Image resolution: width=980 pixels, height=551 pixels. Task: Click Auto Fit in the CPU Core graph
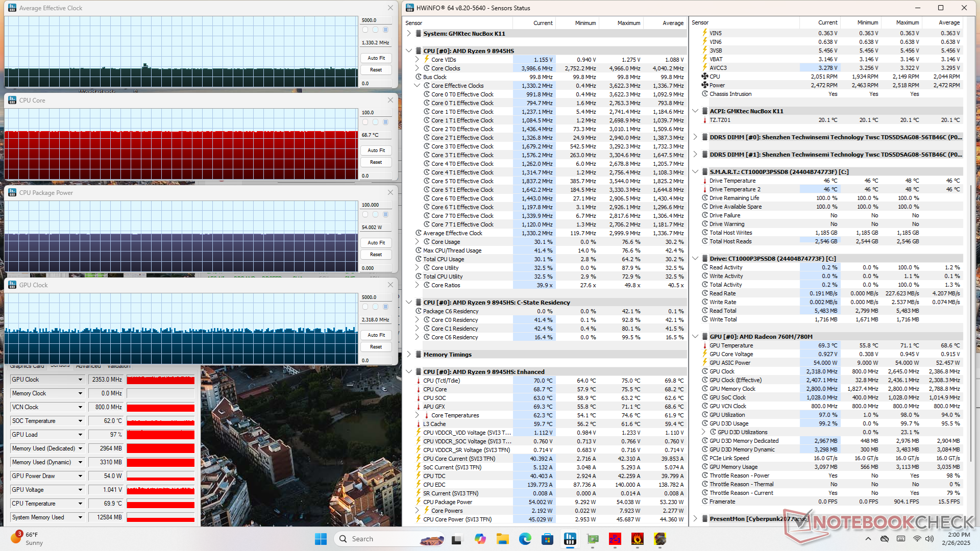pos(376,151)
